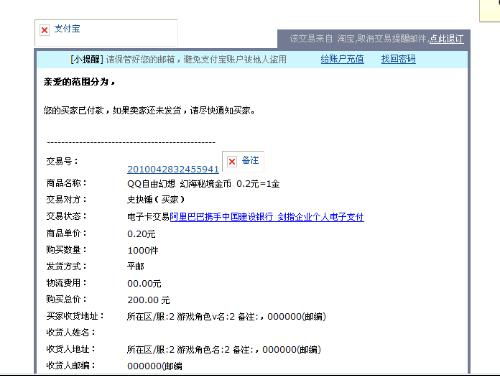
Task: Click the logistics fee 00.00元
Action: [x=144, y=284]
